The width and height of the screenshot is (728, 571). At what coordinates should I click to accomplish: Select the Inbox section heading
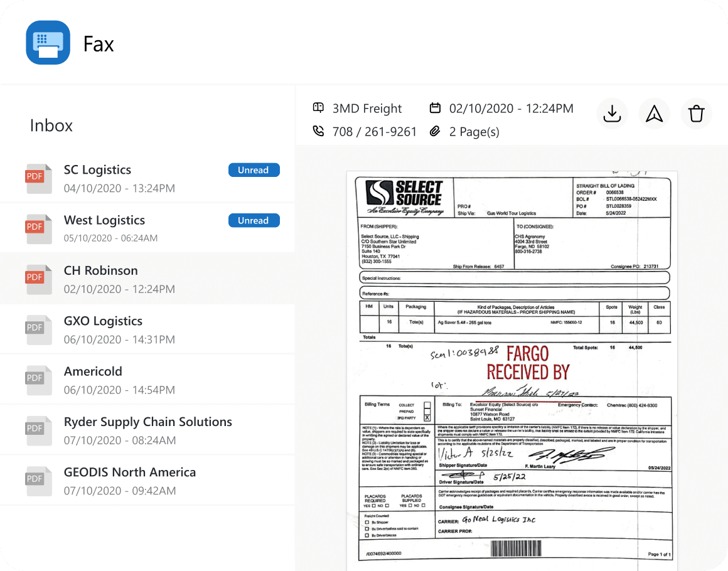pos(51,125)
